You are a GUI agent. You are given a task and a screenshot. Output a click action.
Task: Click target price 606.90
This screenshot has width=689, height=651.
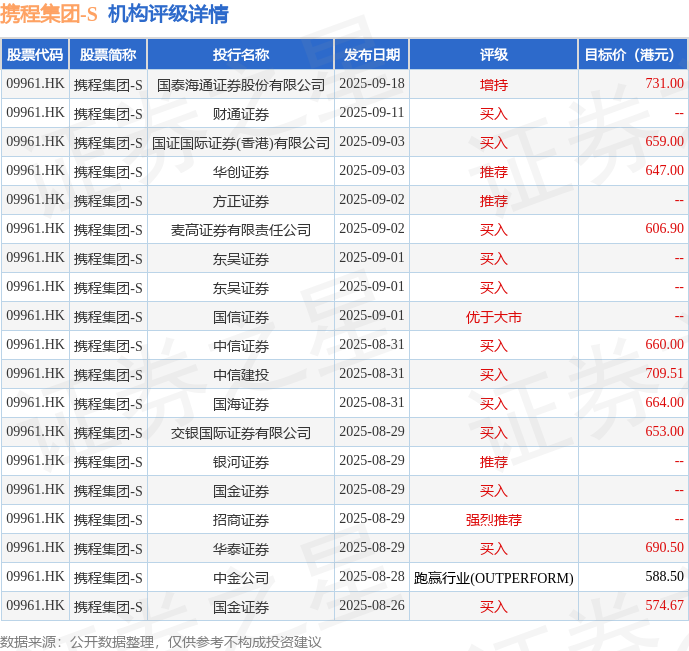[664, 228]
